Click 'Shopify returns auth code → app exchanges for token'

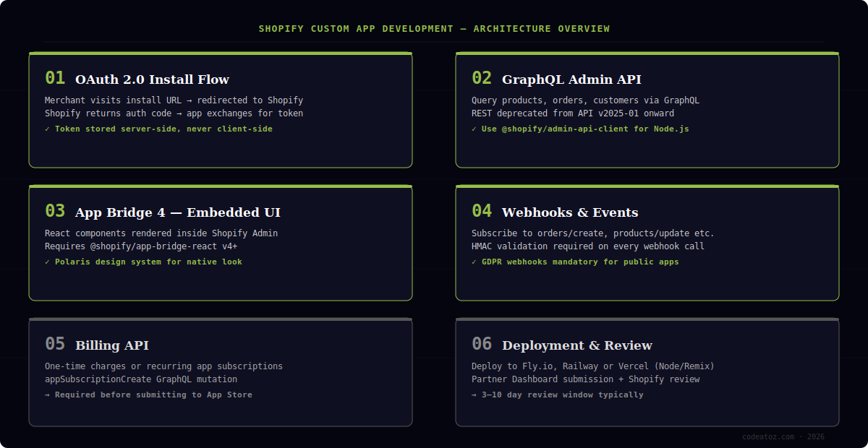tap(174, 113)
